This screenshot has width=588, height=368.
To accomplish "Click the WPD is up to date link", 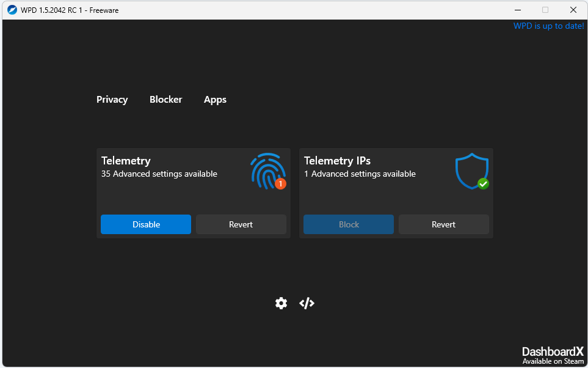I will point(548,26).
